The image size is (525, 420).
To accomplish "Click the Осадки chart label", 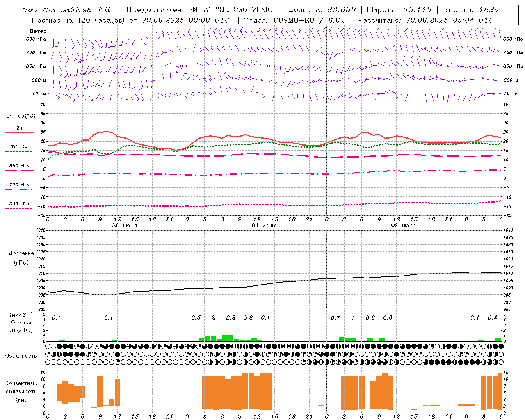I will coord(21,322).
